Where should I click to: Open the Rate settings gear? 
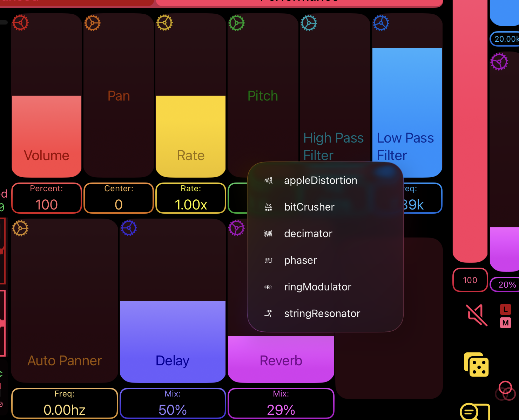(164, 22)
